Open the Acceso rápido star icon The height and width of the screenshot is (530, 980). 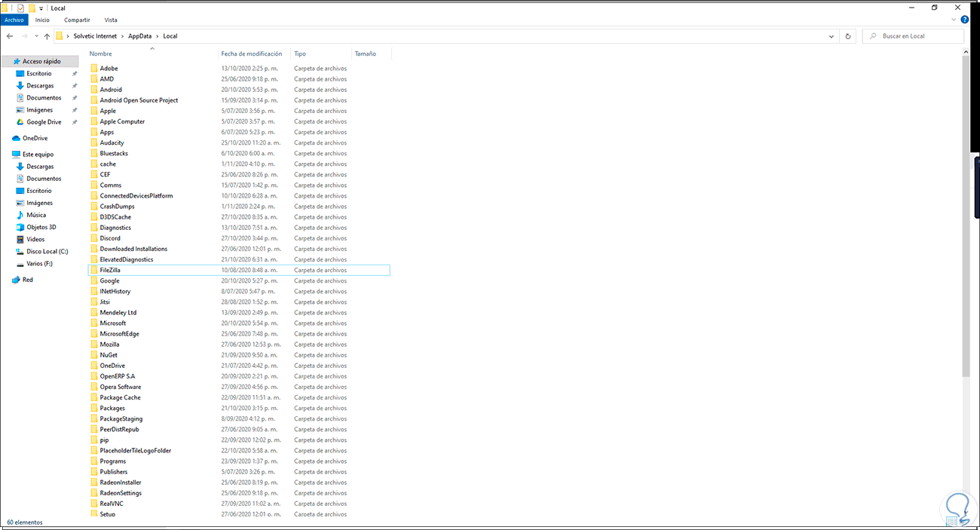(x=16, y=61)
